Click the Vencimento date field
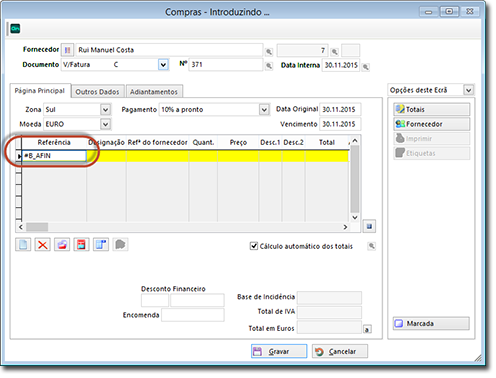The height and width of the screenshot is (378, 496). coord(340,124)
